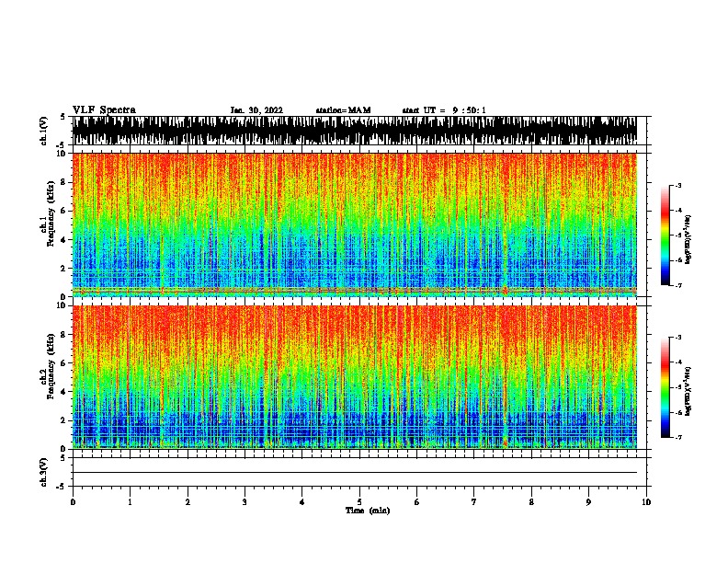Click inside the ch.1 frequency spectrogram
728x563 pixels.
coord(355,224)
